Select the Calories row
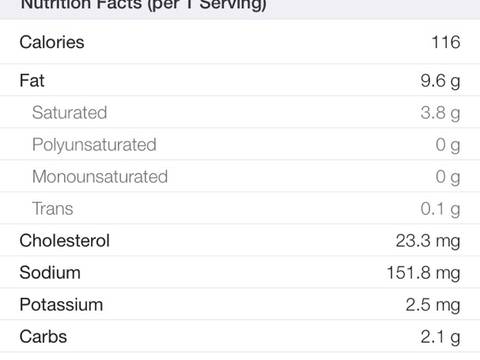The image size is (480, 360). click(240, 42)
